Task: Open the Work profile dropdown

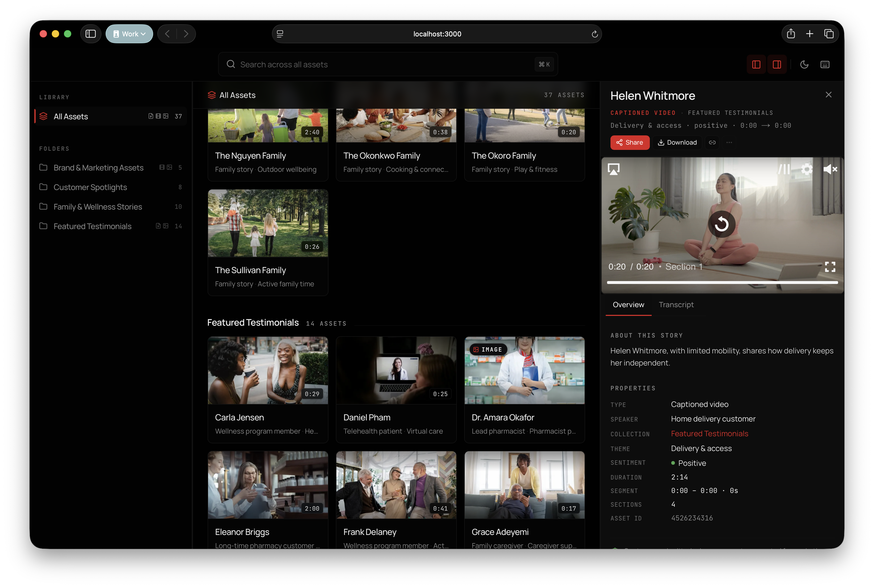Action: [129, 34]
